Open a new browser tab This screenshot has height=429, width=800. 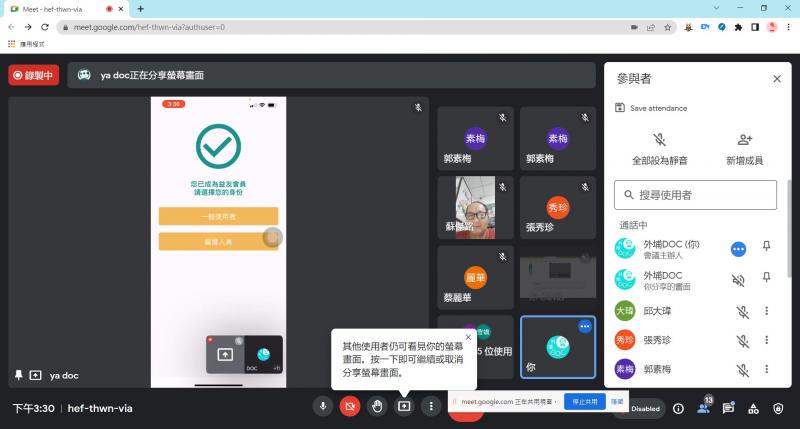click(140, 9)
